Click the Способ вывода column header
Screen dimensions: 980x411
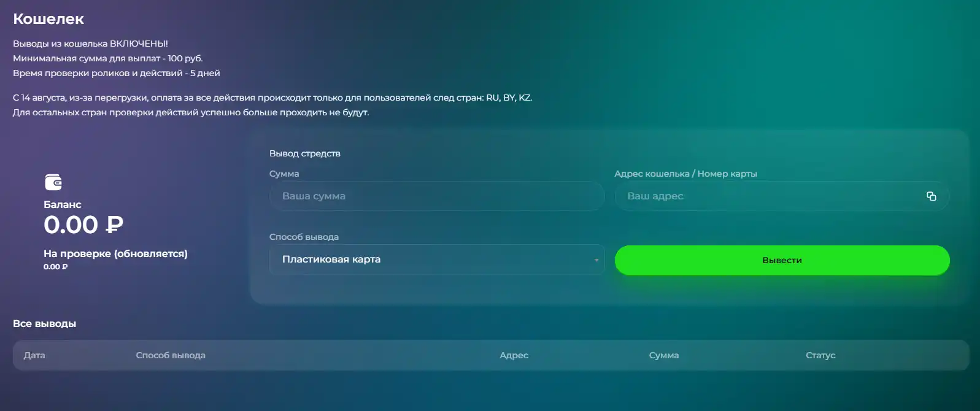pos(171,355)
